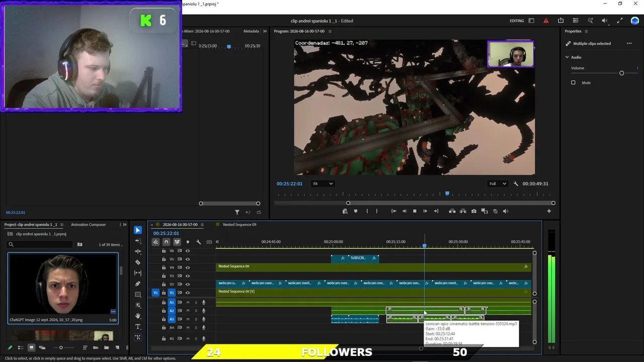This screenshot has width=644, height=362.
Task: Choose the Ripple Edit tool
Action: tap(138, 251)
